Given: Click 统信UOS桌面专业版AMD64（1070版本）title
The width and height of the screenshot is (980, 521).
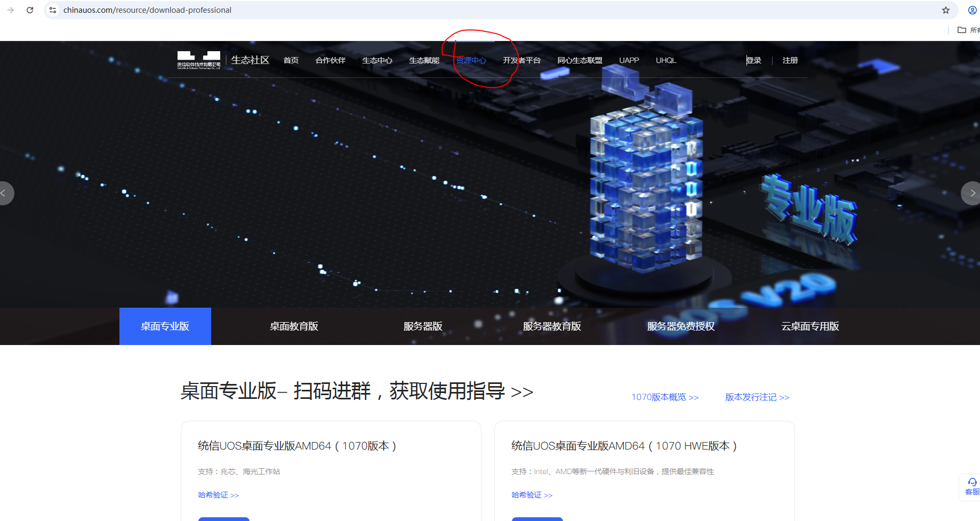Looking at the screenshot, I should tap(297, 446).
